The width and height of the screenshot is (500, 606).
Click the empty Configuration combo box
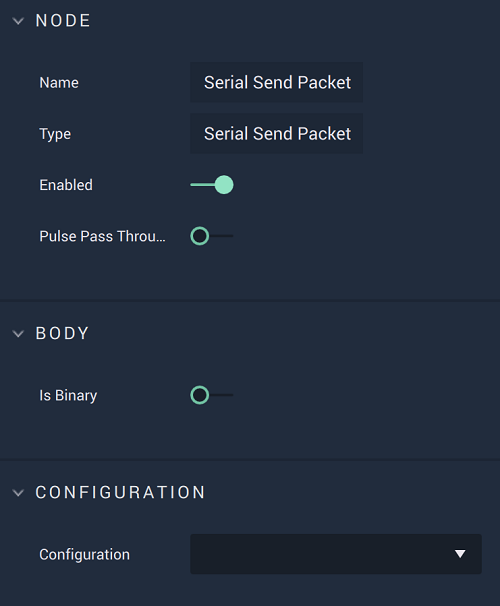click(x=336, y=554)
